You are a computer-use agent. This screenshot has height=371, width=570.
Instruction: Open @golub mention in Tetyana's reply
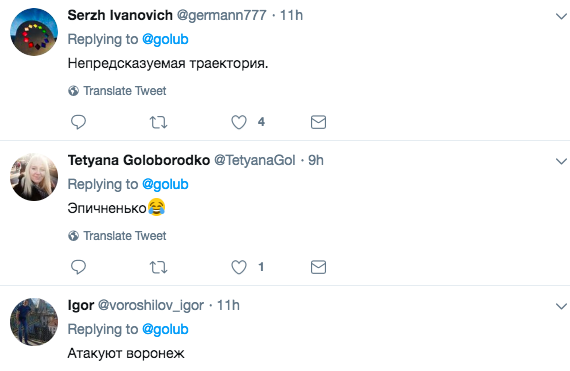coord(165,185)
